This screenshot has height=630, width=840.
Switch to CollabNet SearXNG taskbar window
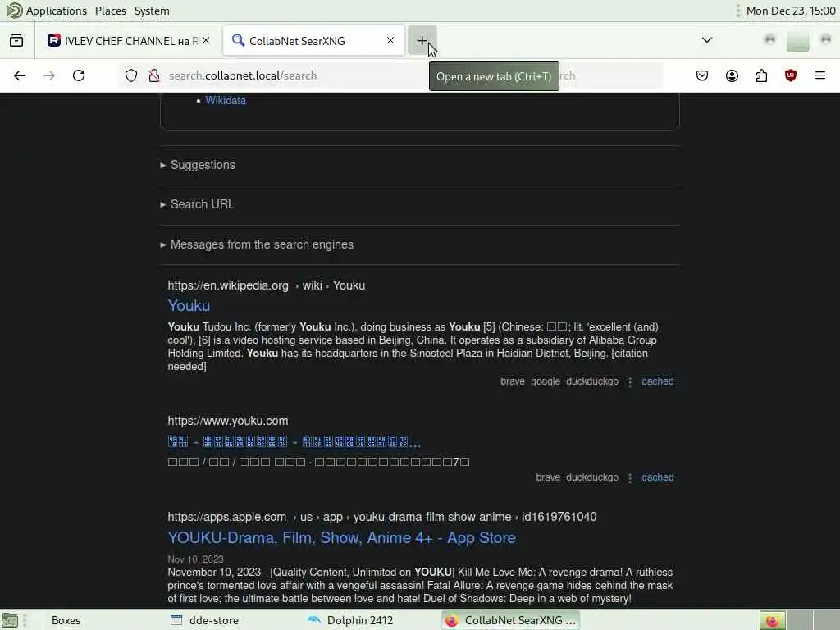click(510, 620)
